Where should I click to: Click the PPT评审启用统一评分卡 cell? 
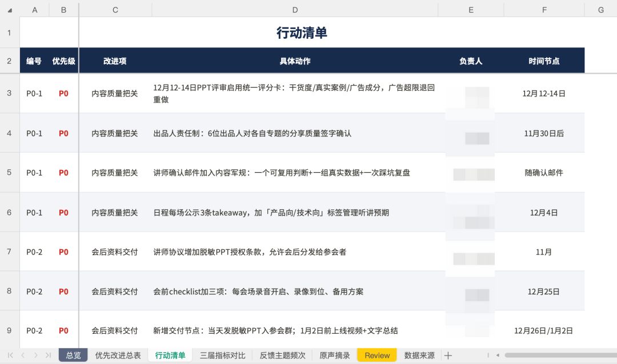[295, 94]
